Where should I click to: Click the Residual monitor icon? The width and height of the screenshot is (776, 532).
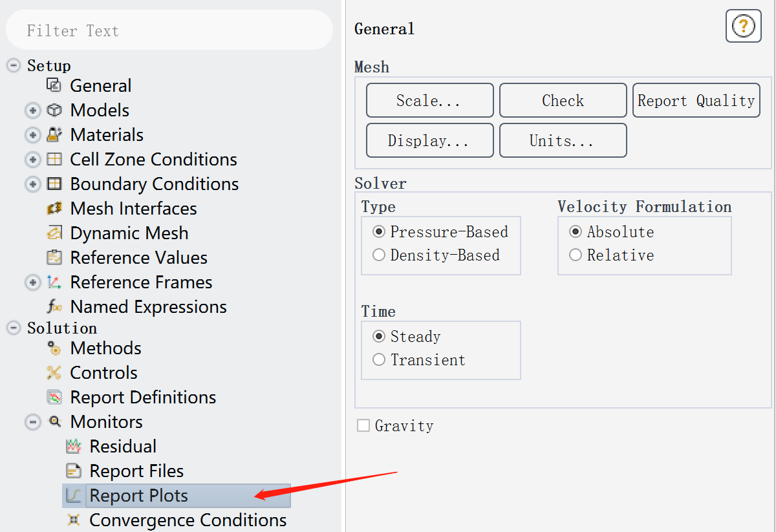[x=74, y=447]
